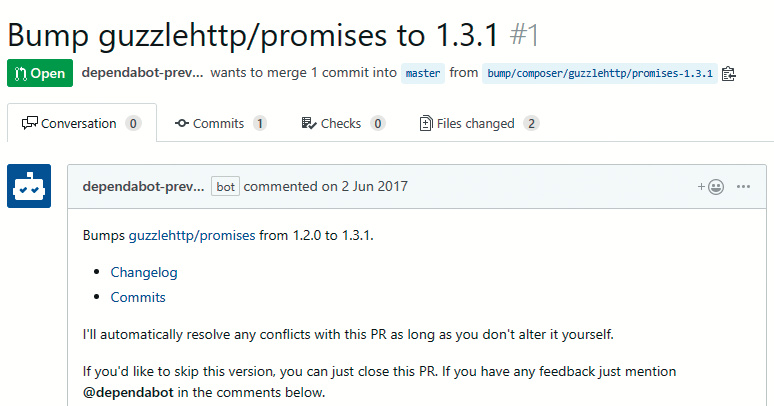
Task: Click the green Open status badge
Action: (x=40, y=73)
